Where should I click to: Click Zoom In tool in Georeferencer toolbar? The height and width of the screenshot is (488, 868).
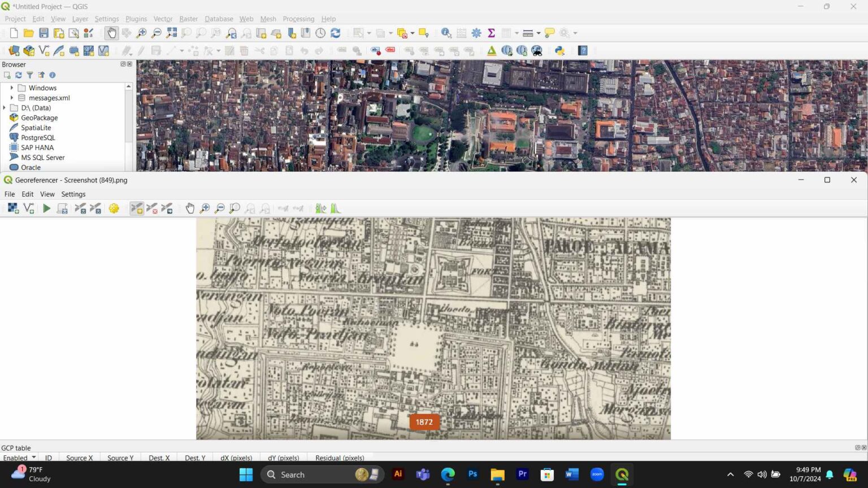205,208
